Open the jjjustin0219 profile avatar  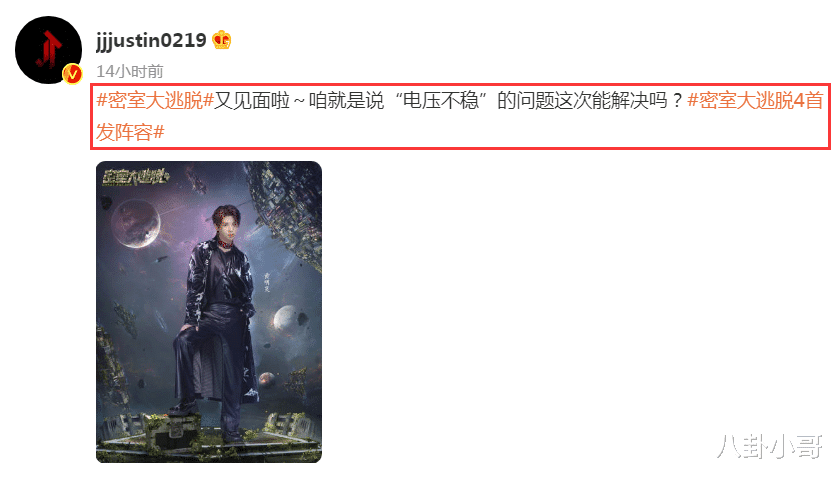point(49,50)
